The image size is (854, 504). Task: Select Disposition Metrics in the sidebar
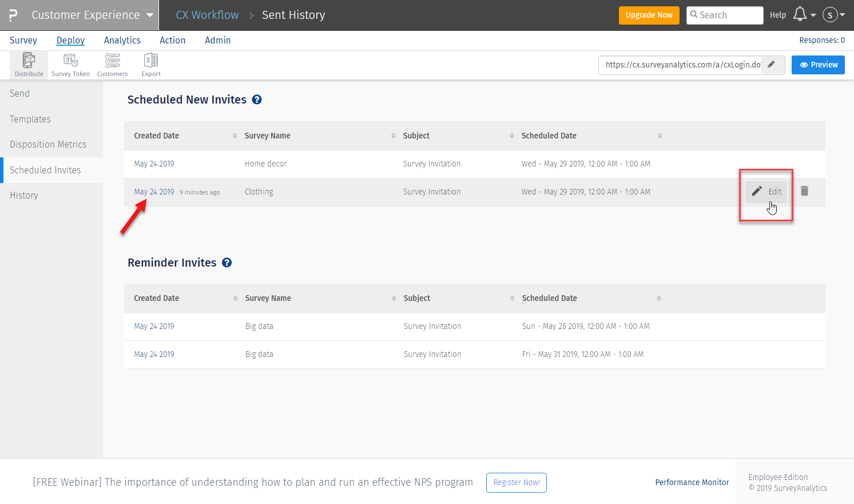(48, 144)
